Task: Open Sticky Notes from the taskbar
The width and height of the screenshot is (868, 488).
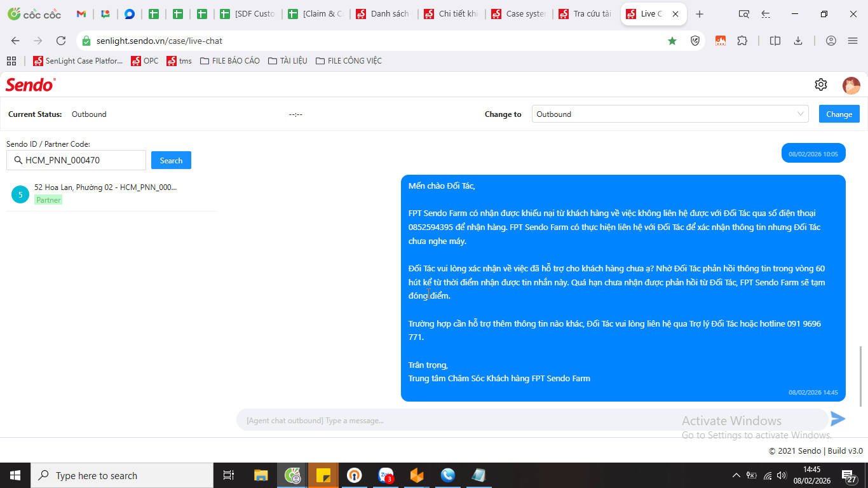Action: [x=323, y=475]
